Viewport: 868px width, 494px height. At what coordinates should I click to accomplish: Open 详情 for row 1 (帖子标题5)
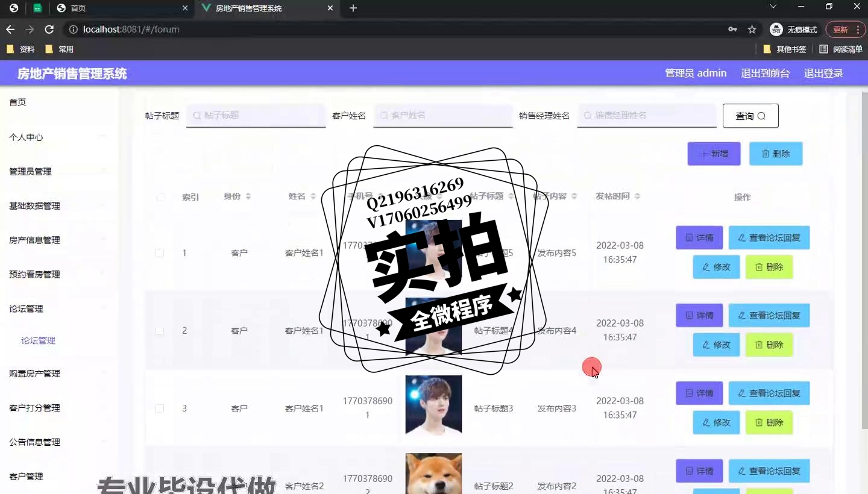pyautogui.click(x=699, y=237)
